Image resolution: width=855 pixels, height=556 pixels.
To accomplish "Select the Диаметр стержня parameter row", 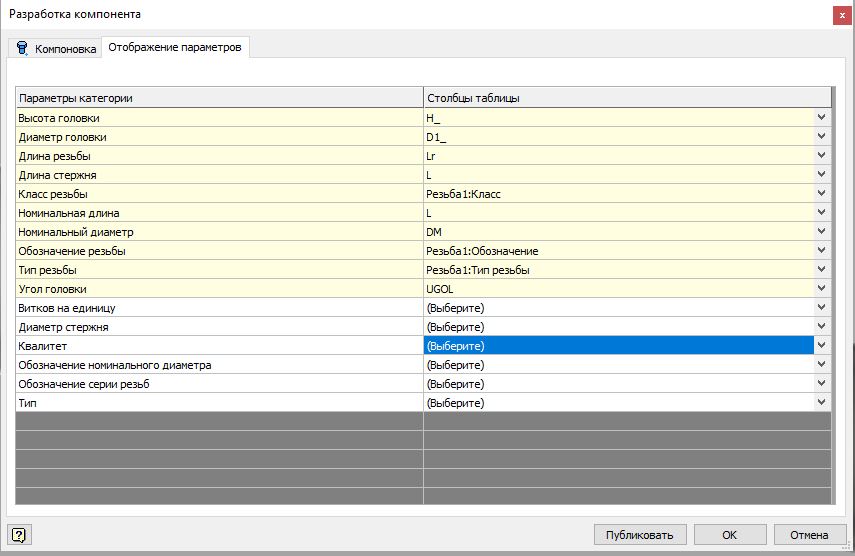I will click(x=219, y=327).
